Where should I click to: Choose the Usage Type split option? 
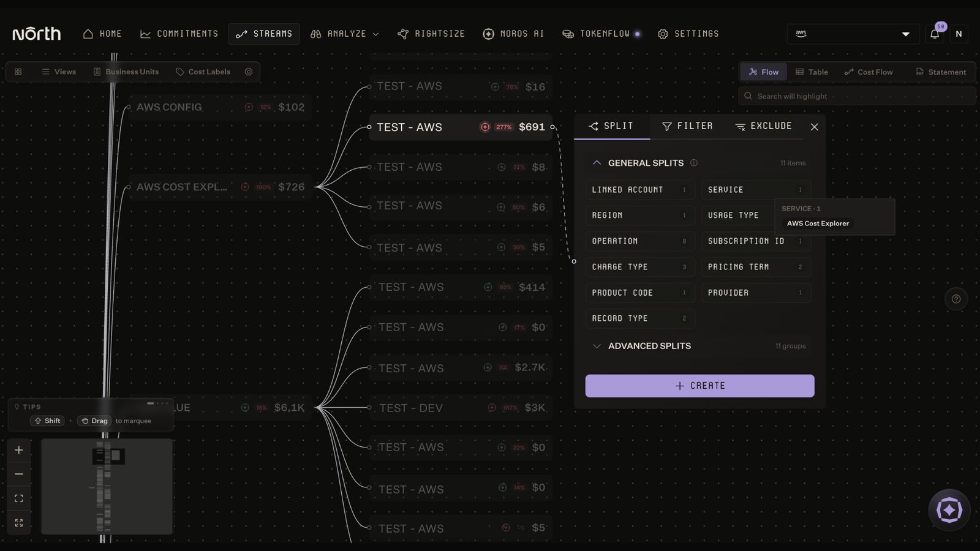click(737, 216)
